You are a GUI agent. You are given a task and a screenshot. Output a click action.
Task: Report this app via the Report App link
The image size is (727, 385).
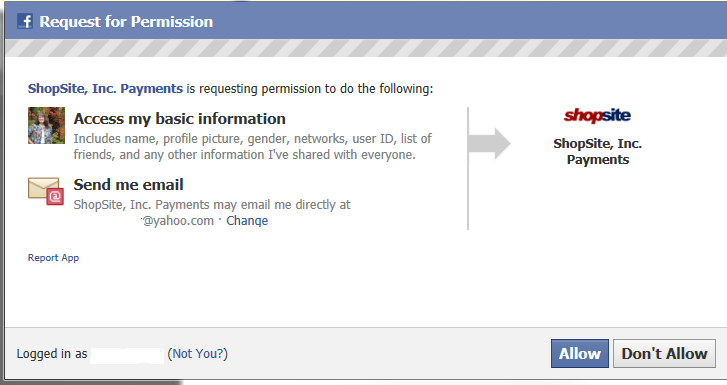tap(53, 258)
